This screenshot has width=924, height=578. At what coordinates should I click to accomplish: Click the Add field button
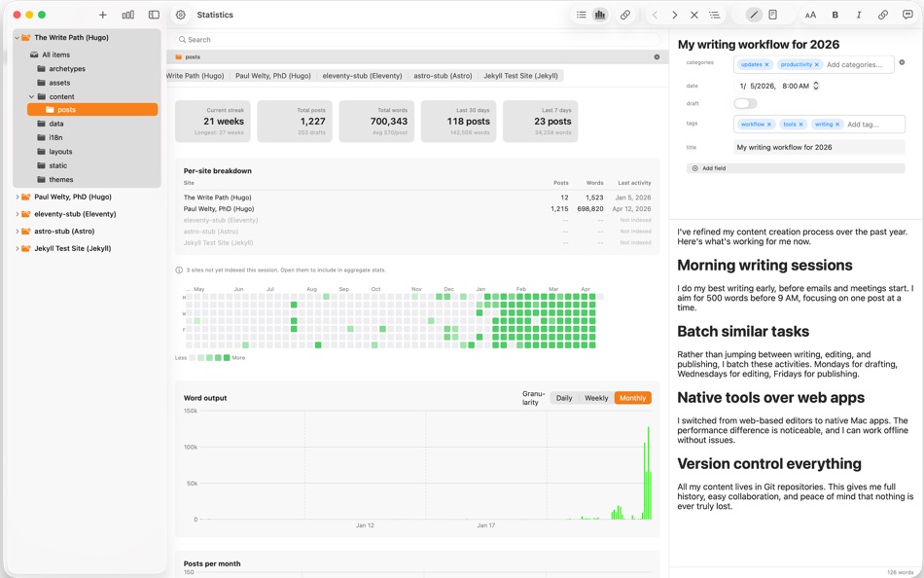(796, 168)
